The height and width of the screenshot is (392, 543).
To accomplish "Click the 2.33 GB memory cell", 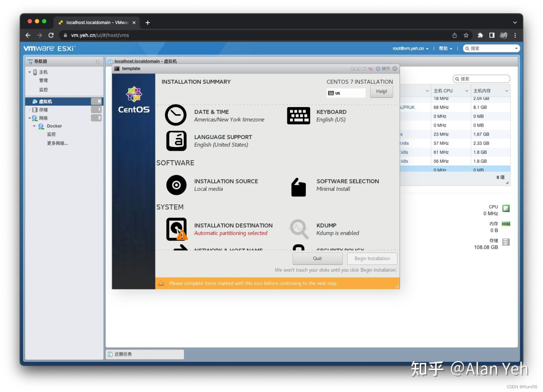I will point(490,143).
